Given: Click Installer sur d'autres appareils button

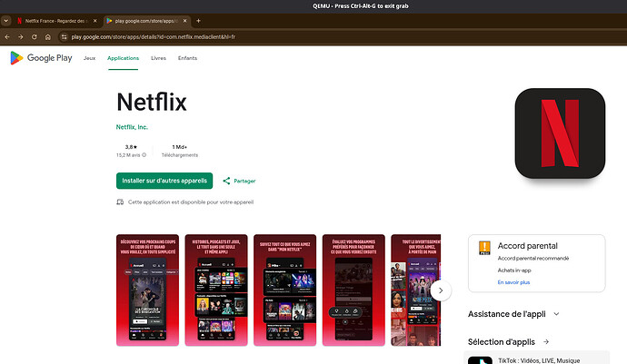Looking at the screenshot, I should 164,181.
